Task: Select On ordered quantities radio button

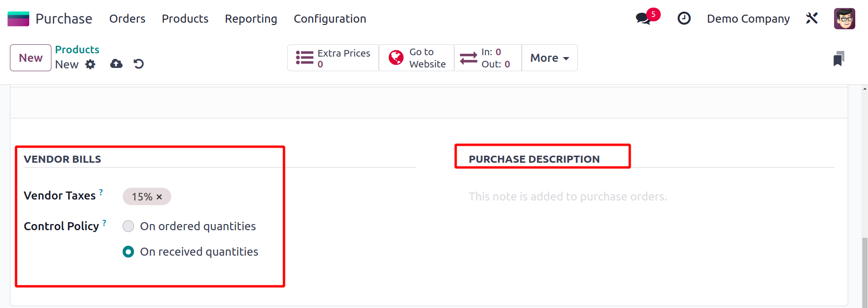Action: click(128, 226)
